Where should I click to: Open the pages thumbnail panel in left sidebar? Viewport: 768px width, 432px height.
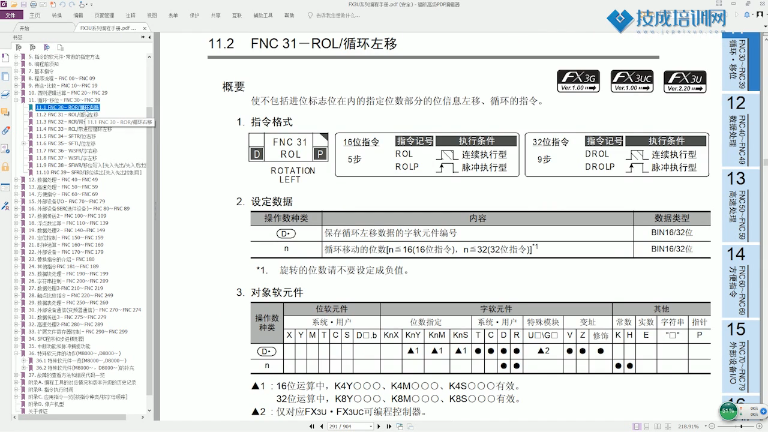tap(5, 76)
